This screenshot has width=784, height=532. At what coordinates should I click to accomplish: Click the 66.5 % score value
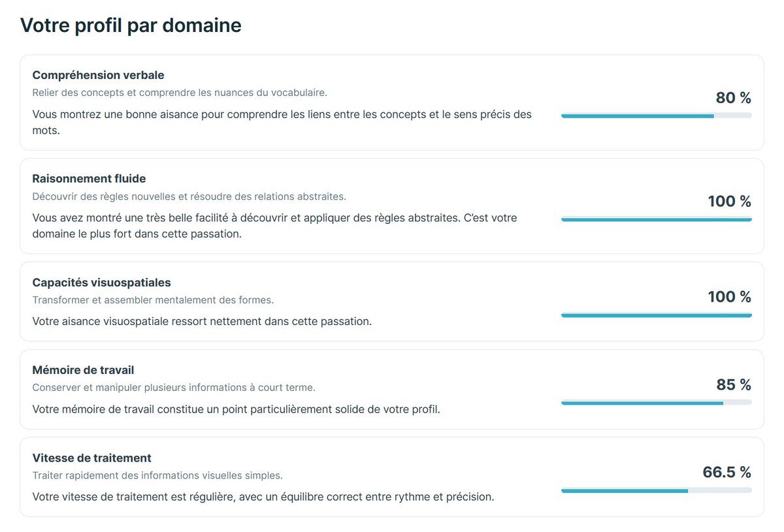point(727,472)
